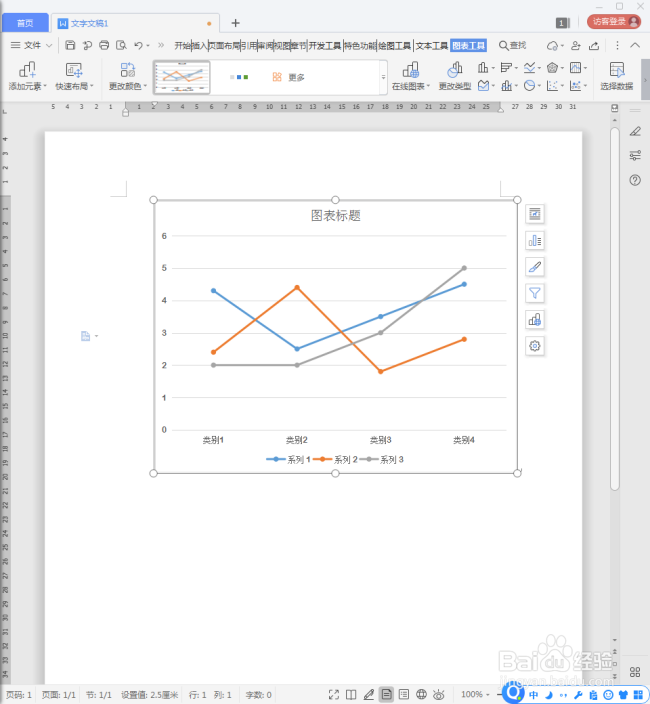650x704 pixels.
Task: Open the 开始 ribbon tab
Action: pyautogui.click(x=182, y=45)
